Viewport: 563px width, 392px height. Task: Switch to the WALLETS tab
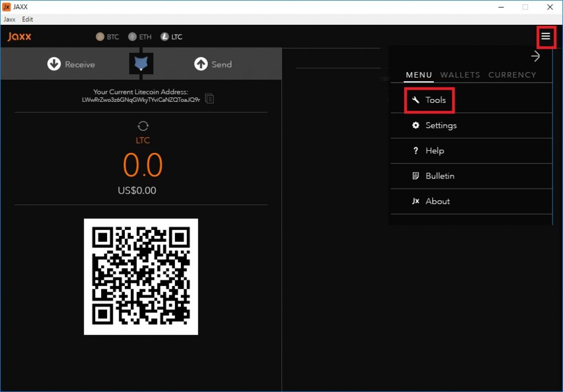pos(460,75)
